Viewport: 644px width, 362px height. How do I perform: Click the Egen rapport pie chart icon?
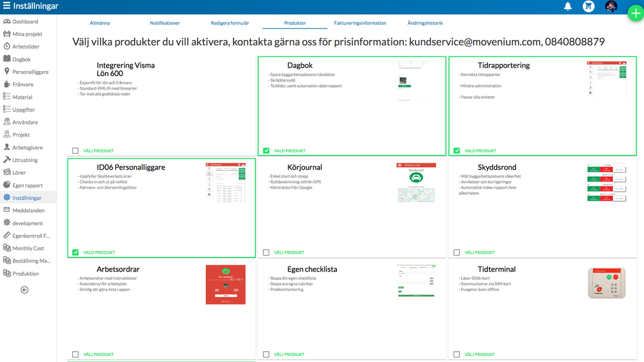pos(7,185)
